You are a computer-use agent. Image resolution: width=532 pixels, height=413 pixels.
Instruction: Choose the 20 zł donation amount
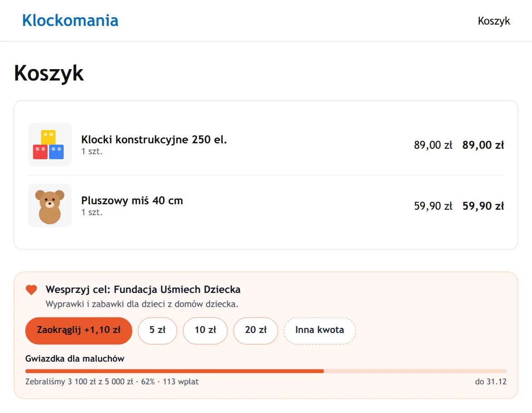click(x=256, y=331)
